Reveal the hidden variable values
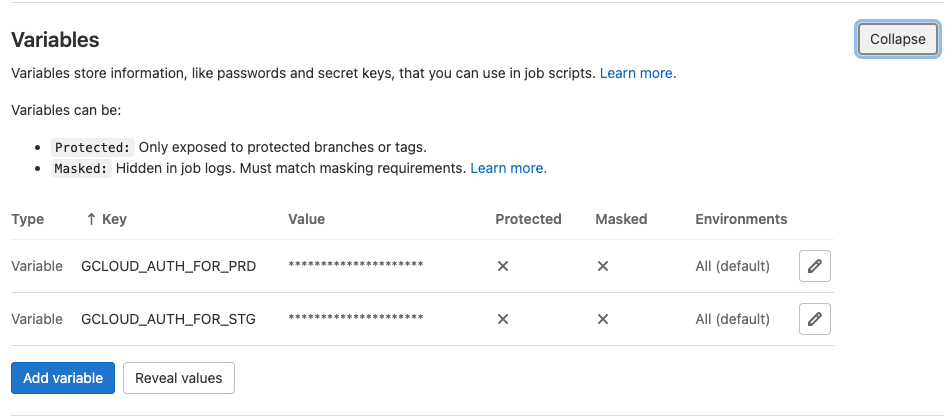948x417 pixels. 179,378
